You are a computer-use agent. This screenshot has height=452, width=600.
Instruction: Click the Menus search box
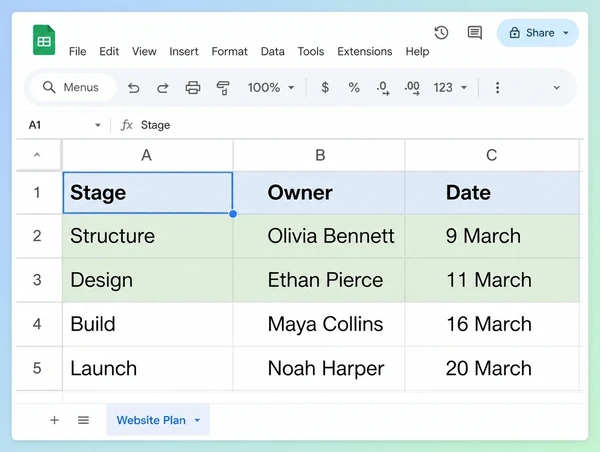coord(73,88)
